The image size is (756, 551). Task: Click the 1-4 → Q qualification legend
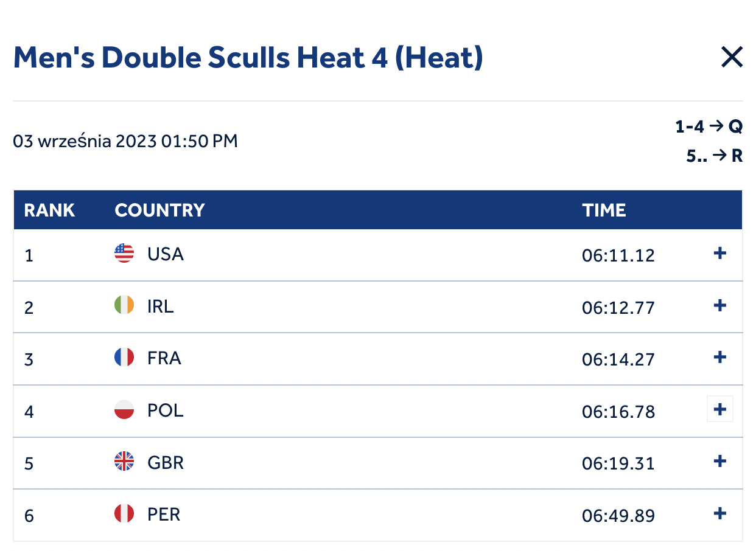point(709,126)
